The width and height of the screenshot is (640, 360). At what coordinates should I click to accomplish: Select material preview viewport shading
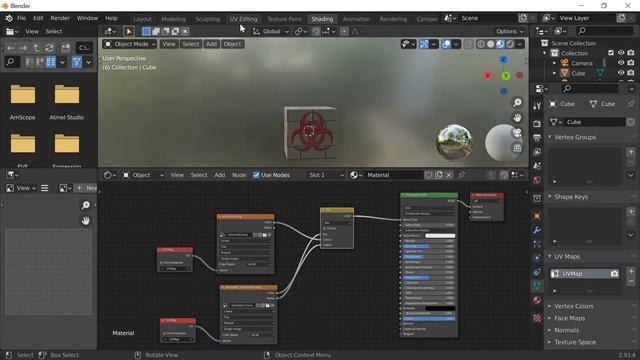point(500,44)
